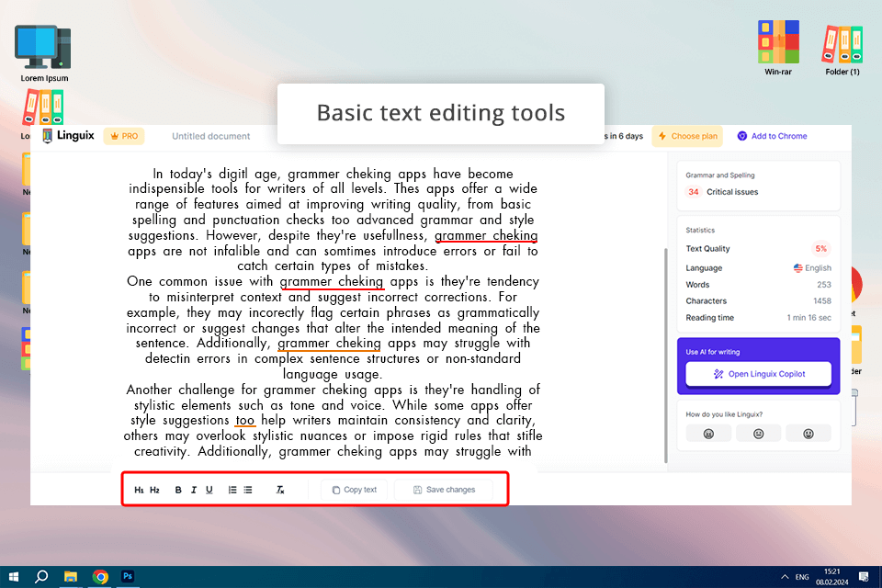Click underlined "grammer cheking" after "usefullness,"
The image size is (882, 588).
click(x=486, y=236)
